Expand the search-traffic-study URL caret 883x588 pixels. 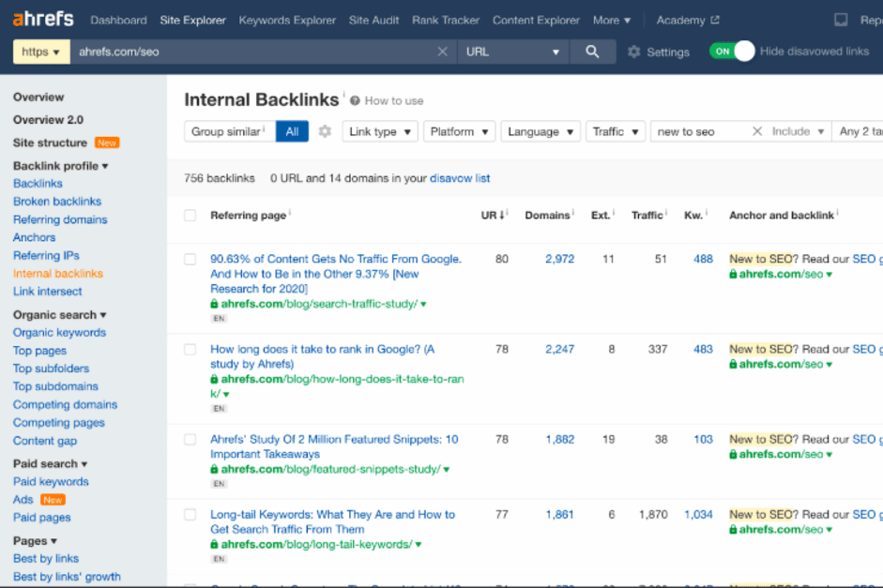(423, 305)
